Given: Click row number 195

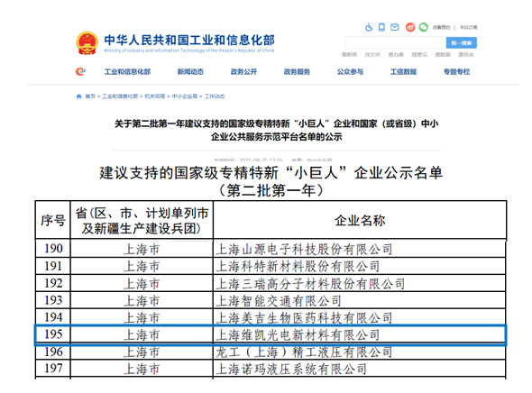Looking at the screenshot, I should click(x=53, y=334).
